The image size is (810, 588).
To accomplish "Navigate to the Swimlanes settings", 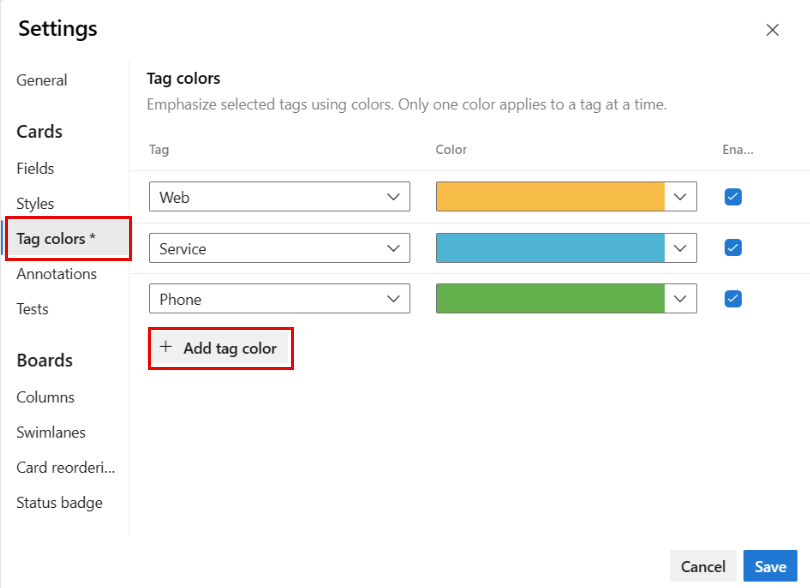I will coord(51,432).
